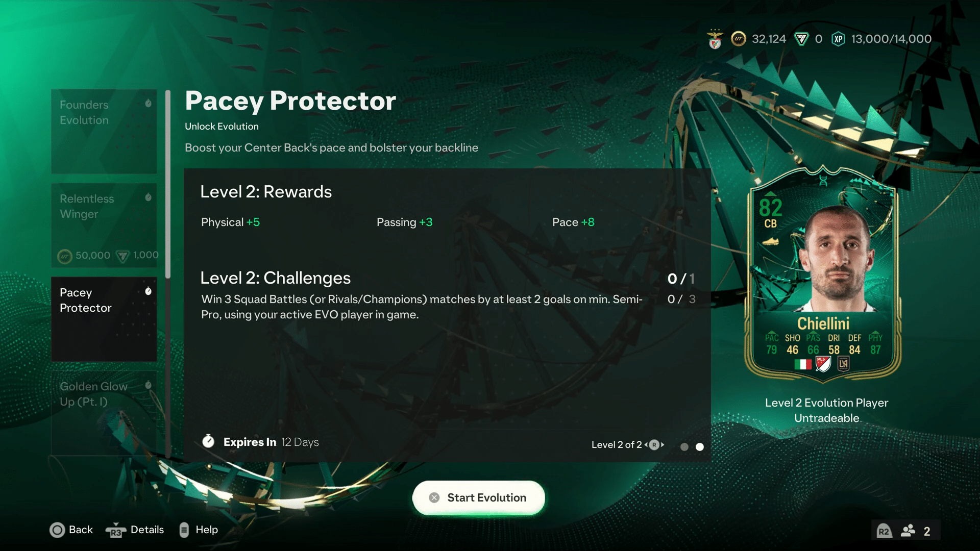Open Golden Glow Up (Pt. I)
The height and width of the screenshot is (551, 980).
coord(104,413)
